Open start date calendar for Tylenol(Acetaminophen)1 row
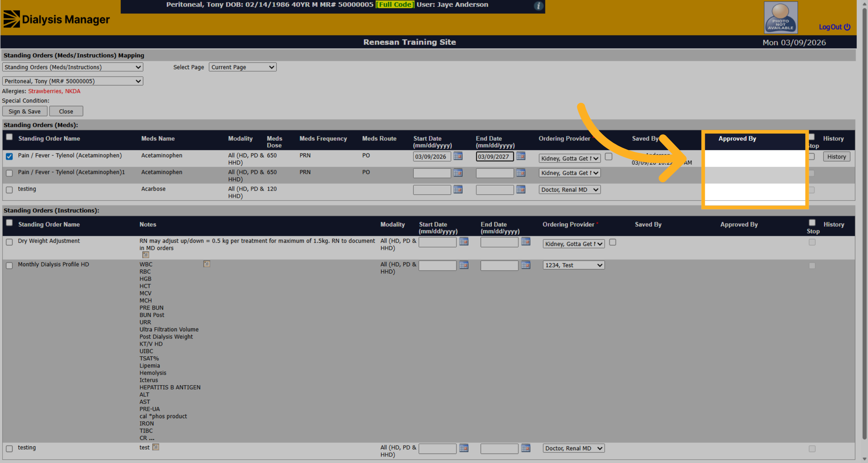Image resolution: width=868 pixels, height=463 pixels. point(458,173)
